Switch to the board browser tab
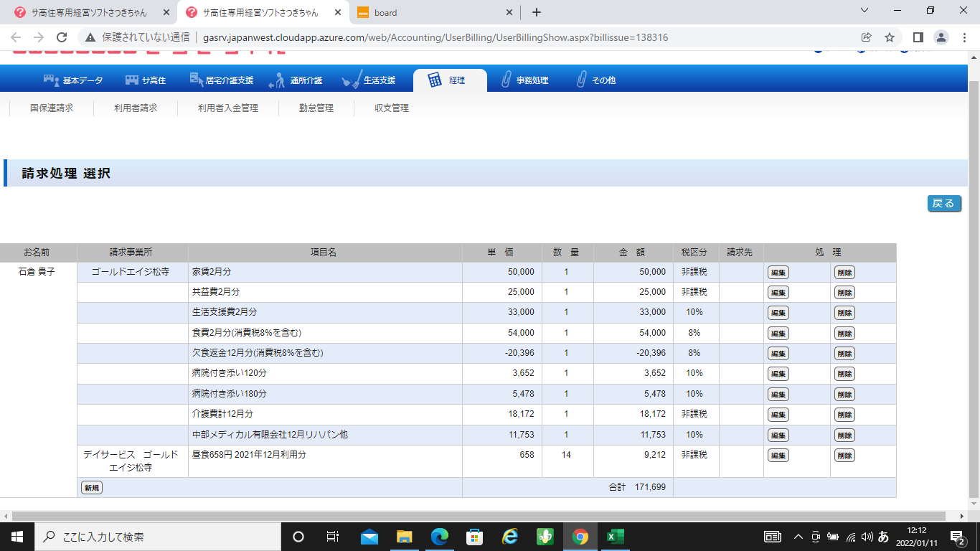 click(x=435, y=12)
